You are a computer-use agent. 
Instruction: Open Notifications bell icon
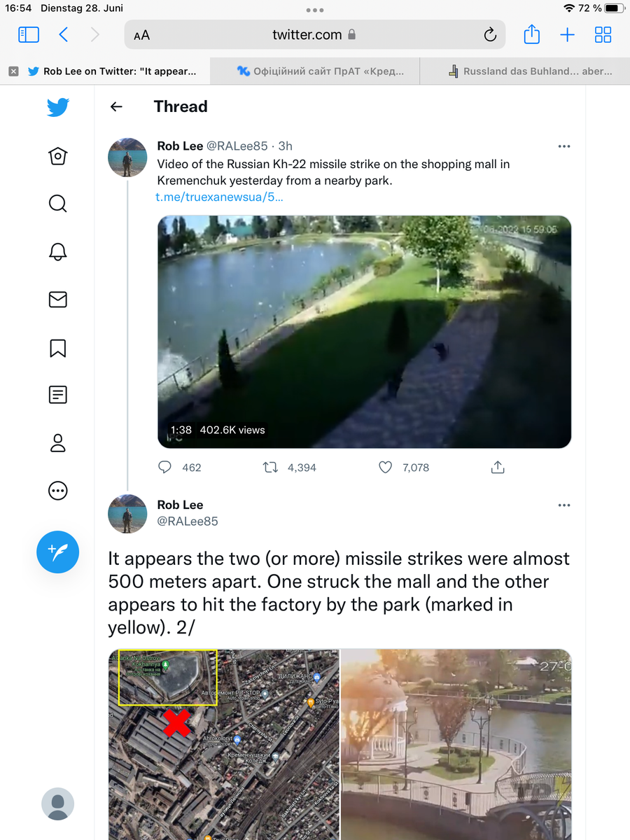tap(58, 252)
